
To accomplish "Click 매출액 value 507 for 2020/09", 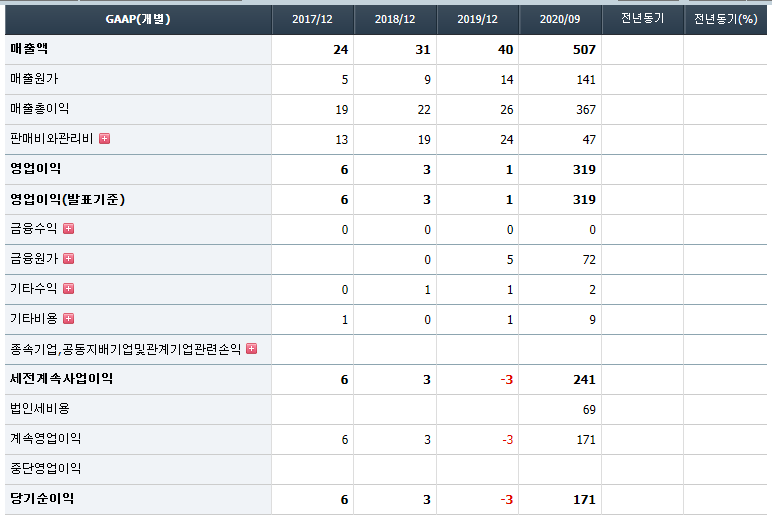I will (x=584, y=50).
